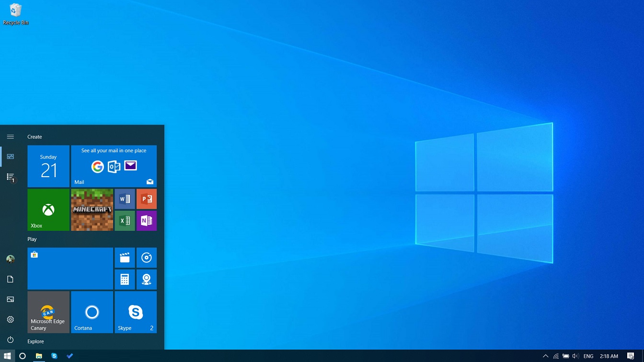Open the Pictures shortcut in the sidebar
Image resolution: width=644 pixels, height=362 pixels.
coord(10,299)
